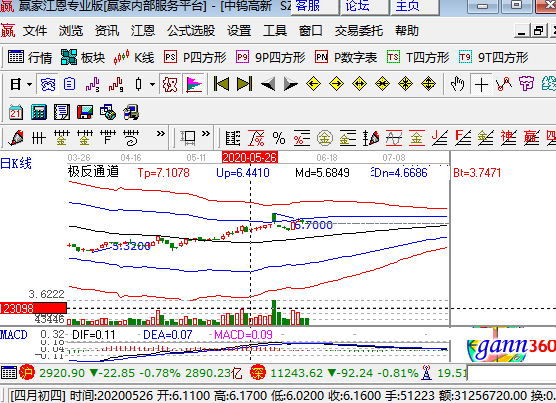Expand the drawing toolbar overflow chevron
556x403 pixels.
point(161,134)
